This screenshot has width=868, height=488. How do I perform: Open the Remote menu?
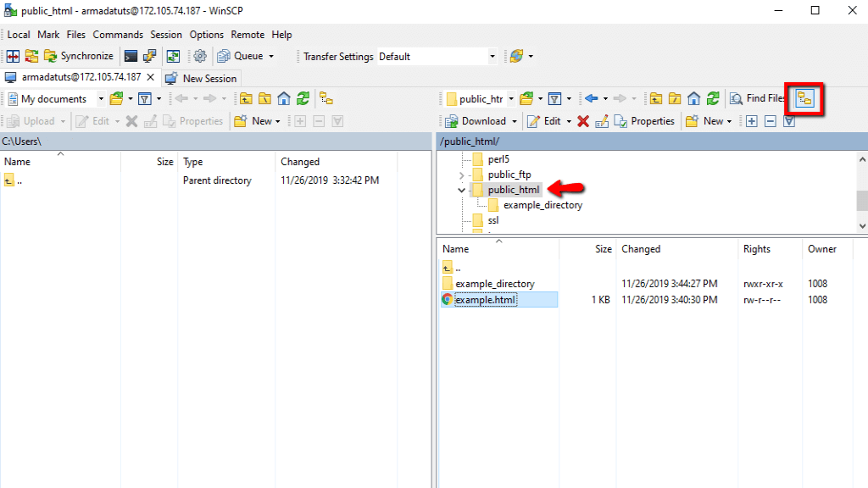pyautogui.click(x=248, y=34)
